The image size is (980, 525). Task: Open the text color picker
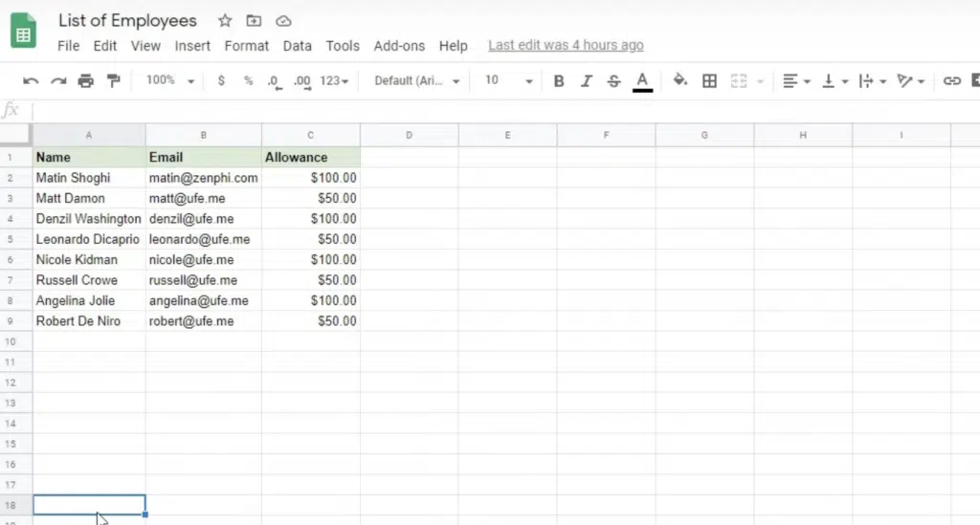click(x=642, y=81)
